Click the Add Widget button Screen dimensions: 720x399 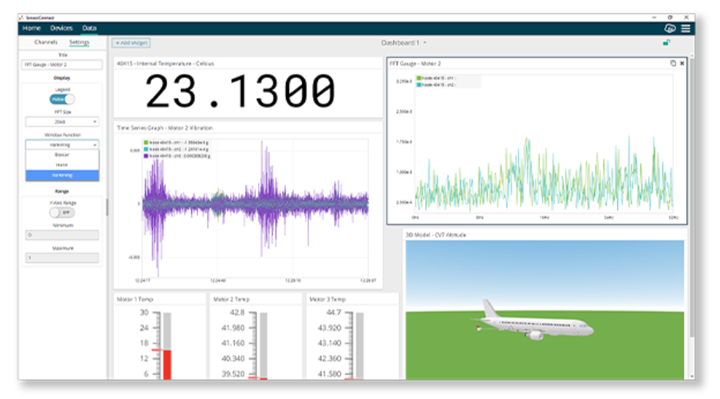click(x=131, y=43)
